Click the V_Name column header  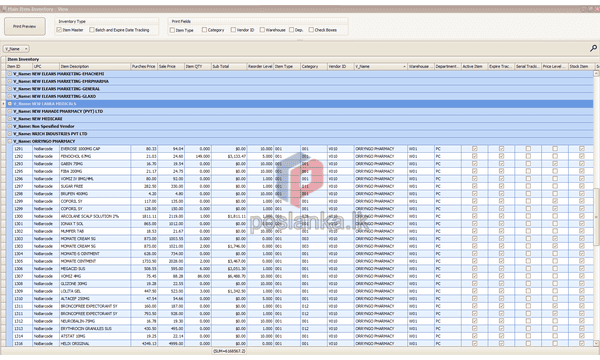point(381,67)
